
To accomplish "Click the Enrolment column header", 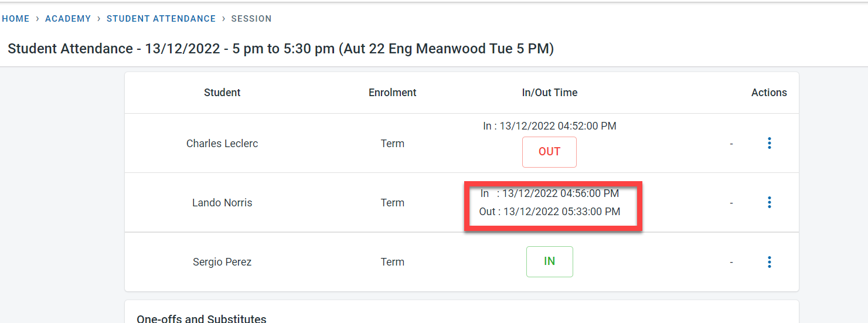I will (392, 93).
